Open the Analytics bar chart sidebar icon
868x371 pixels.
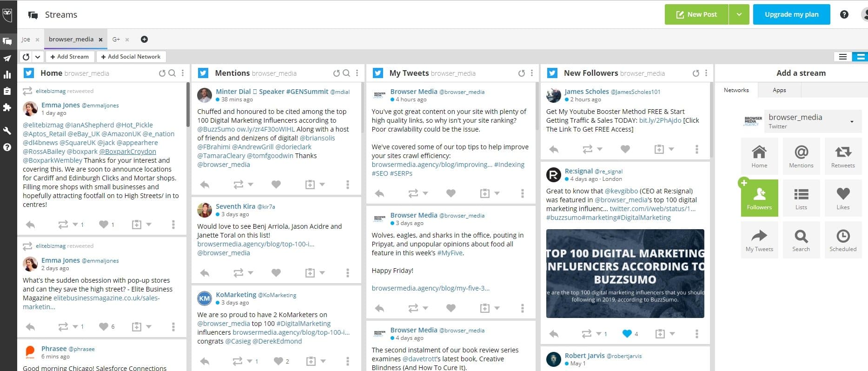click(x=7, y=74)
